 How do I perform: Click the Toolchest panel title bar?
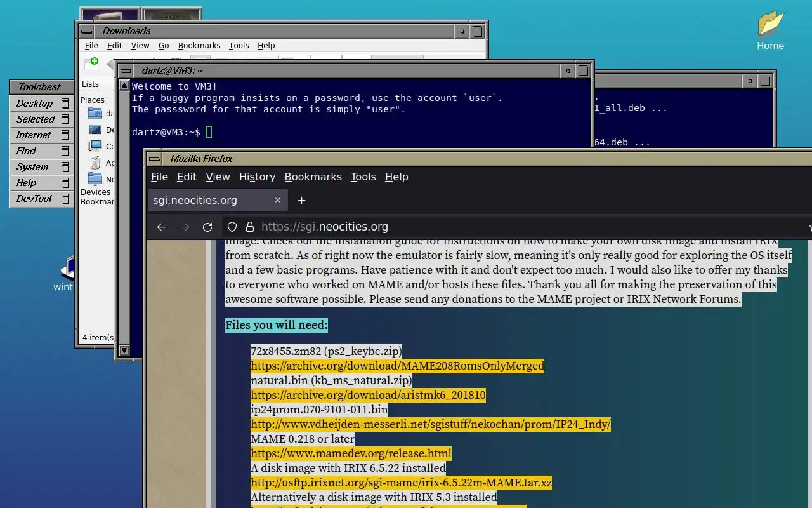pyautogui.click(x=41, y=87)
